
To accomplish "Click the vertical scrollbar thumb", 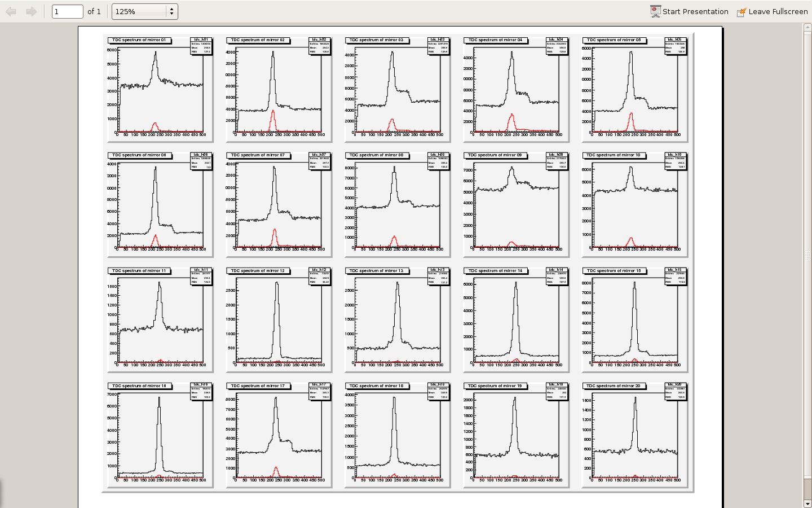I will pyautogui.click(x=807, y=255).
